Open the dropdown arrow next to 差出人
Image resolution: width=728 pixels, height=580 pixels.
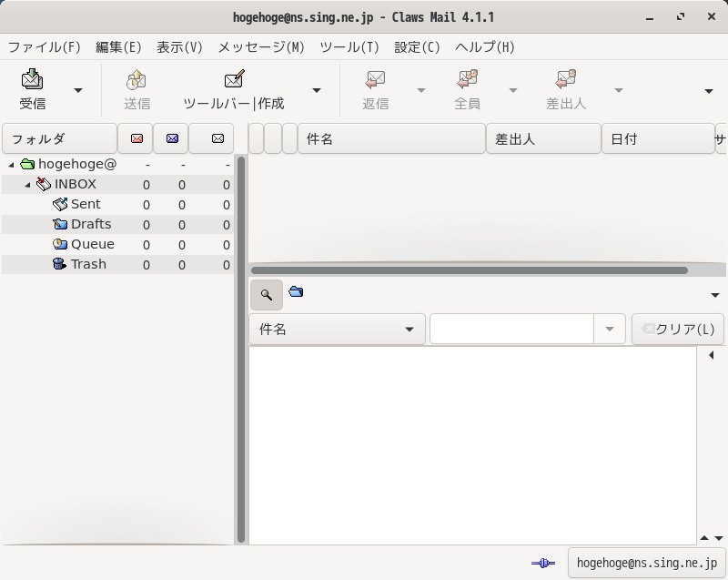point(619,90)
